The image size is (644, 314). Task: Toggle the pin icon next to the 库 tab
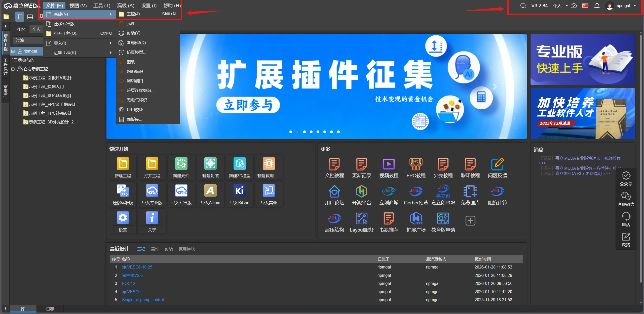[5, 308]
